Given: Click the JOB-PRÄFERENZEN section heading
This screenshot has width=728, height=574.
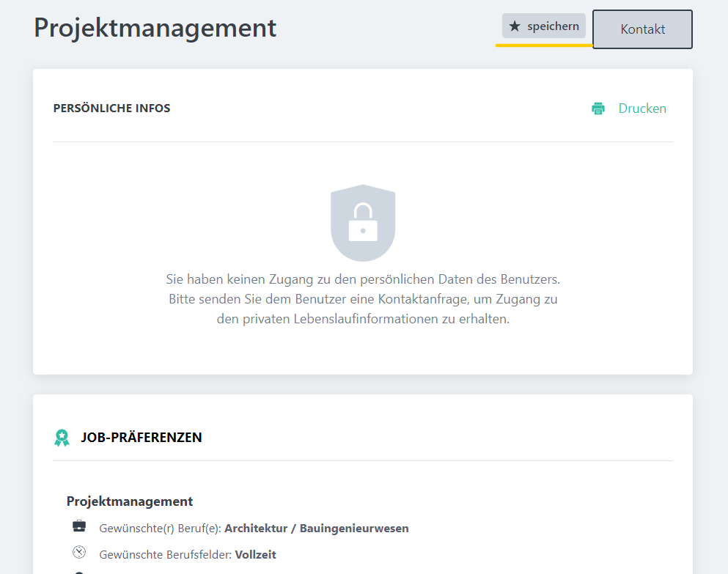Looking at the screenshot, I should [x=141, y=438].
